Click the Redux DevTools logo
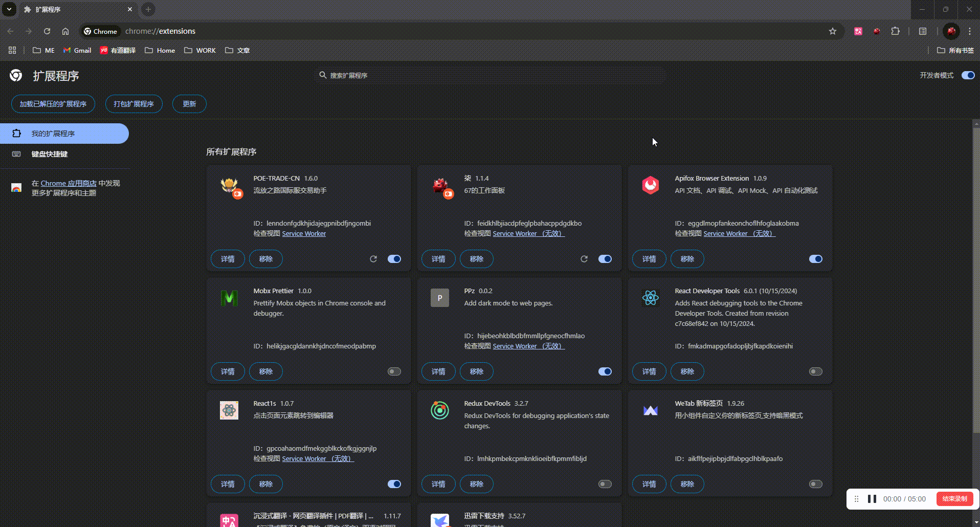Image resolution: width=980 pixels, height=527 pixels. coord(440,410)
